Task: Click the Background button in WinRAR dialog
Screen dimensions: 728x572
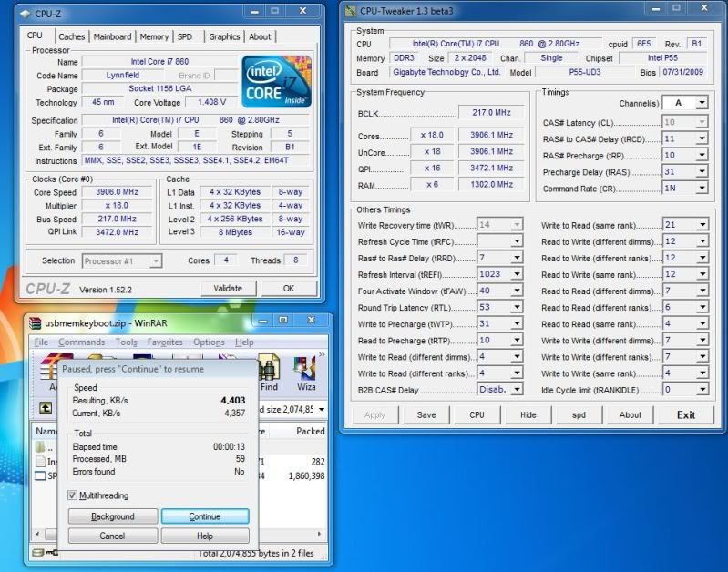Action: pyautogui.click(x=113, y=516)
